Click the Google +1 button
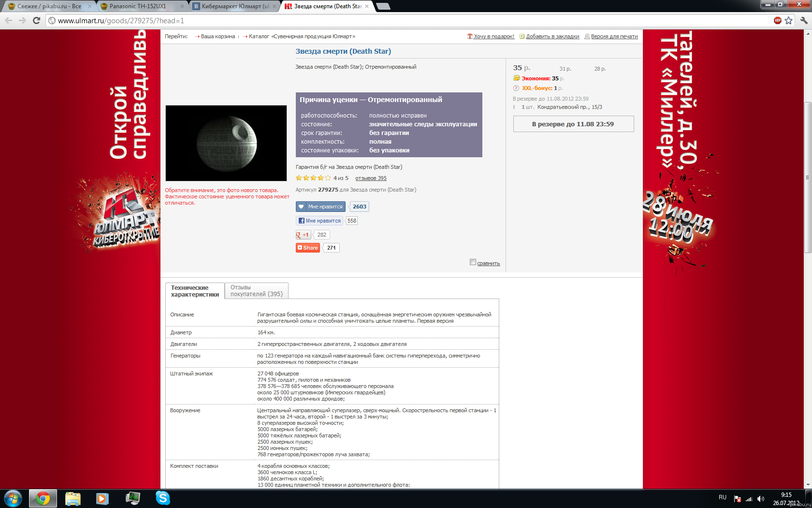This screenshot has height=508, width=812. point(304,235)
